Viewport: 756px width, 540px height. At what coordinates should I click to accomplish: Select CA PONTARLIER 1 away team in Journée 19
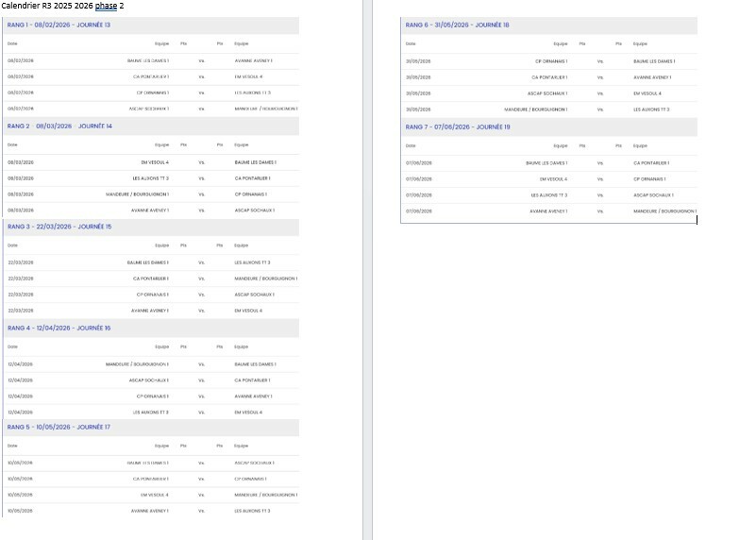click(651, 162)
